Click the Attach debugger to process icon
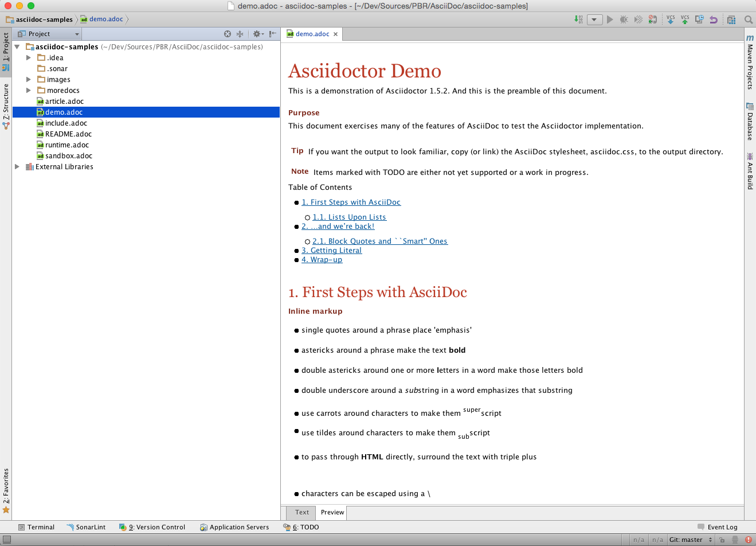This screenshot has width=756, height=546. [x=653, y=19]
